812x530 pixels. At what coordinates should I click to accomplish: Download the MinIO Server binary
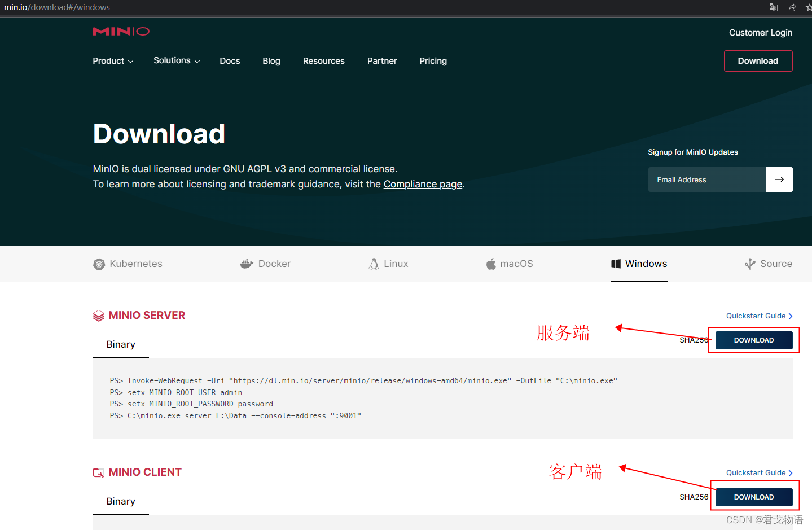754,340
